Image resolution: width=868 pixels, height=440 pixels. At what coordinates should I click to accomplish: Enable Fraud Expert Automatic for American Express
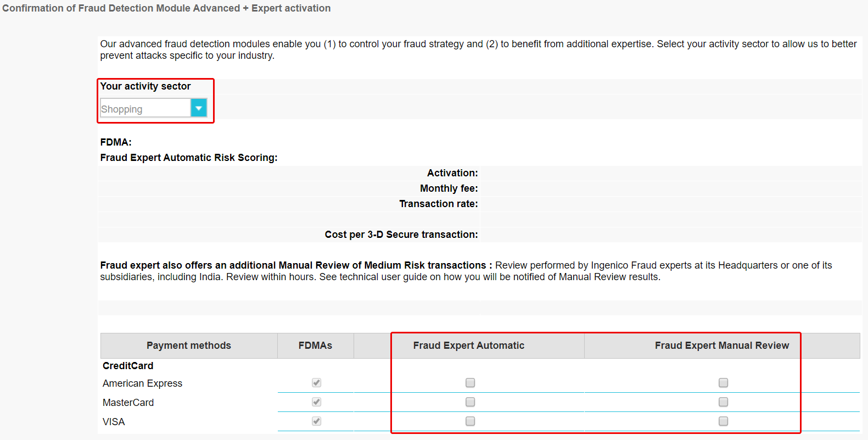pos(470,383)
